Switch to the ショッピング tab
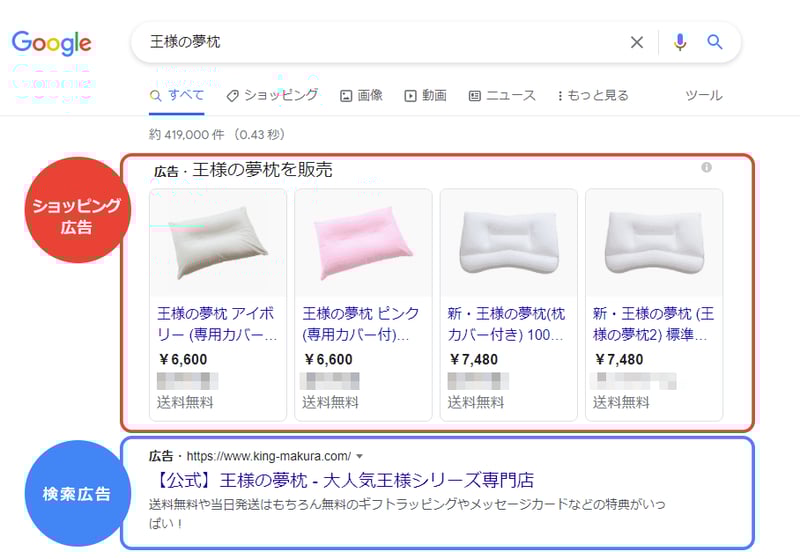The width and height of the screenshot is (800, 559). (x=272, y=95)
